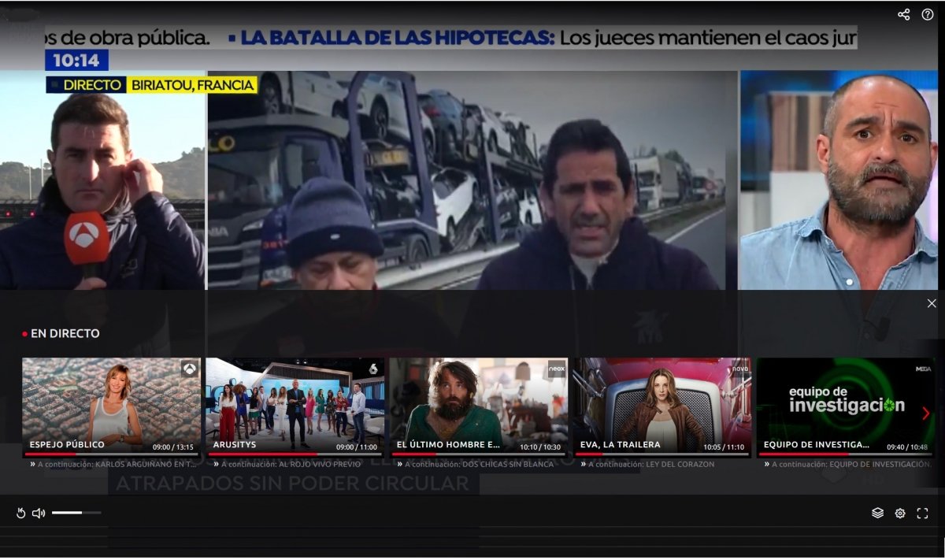
Task: Click the '09:40 / 10:48' time text
Action: click(907, 447)
